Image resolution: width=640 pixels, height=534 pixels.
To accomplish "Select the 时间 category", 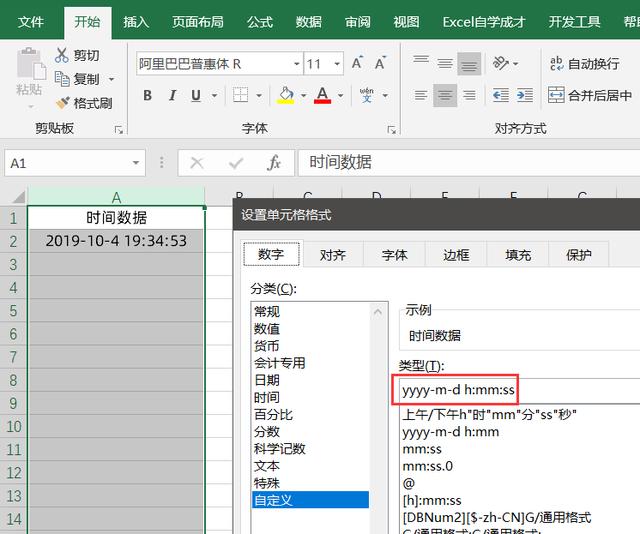I will tap(310, 397).
